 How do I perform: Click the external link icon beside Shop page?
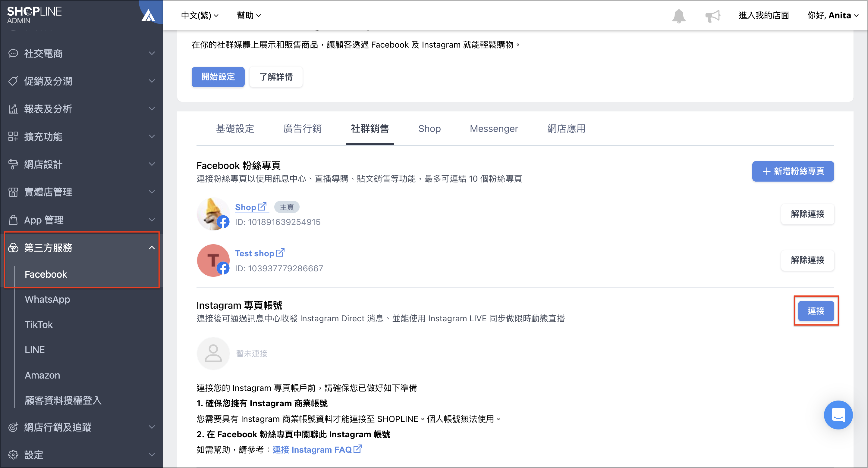click(x=262, y=206)
